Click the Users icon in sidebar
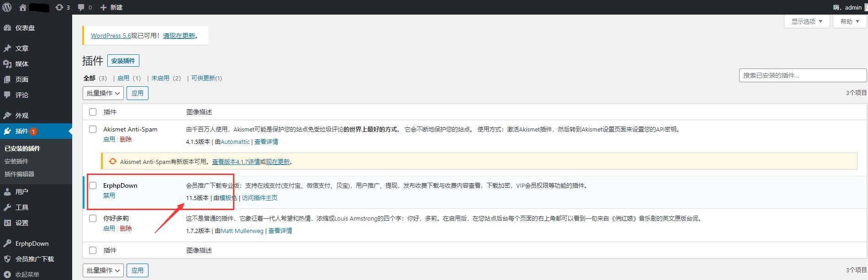This screenshot has height=280, width=868. pos(7,192)
